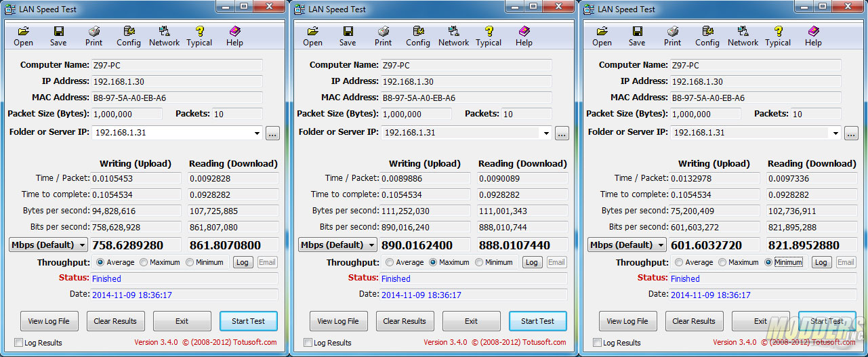Open Help book icon in left window
The width and height of the screenshot is (868, 357).
234,31
